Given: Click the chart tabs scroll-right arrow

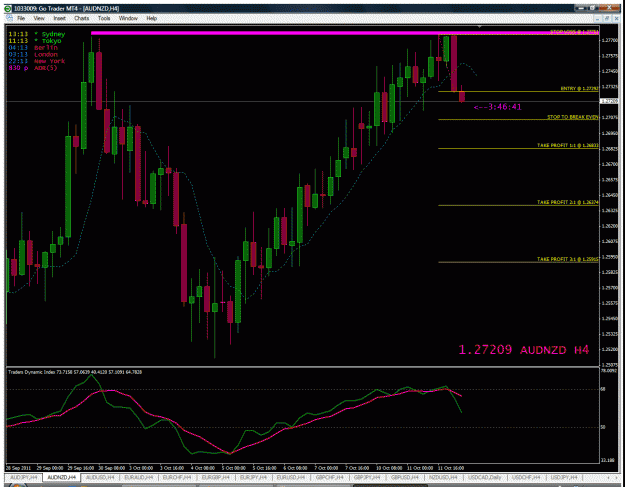Looking at the screenshot, I should (x=616, y=477).
